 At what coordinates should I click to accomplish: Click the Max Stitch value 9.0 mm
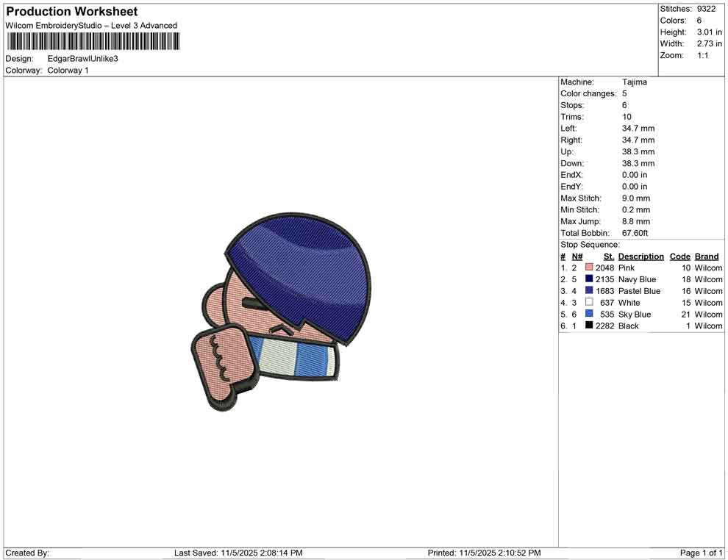(x=636, y=198)
